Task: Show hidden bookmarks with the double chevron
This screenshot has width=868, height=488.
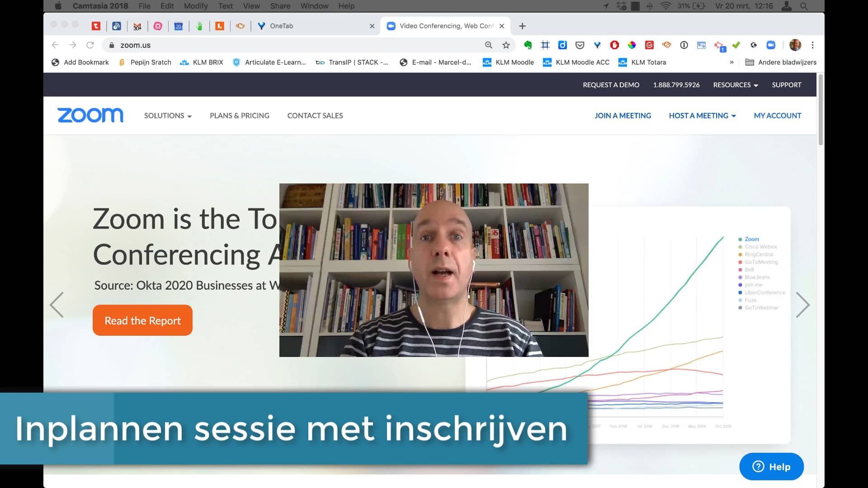Action: point(731,62)
